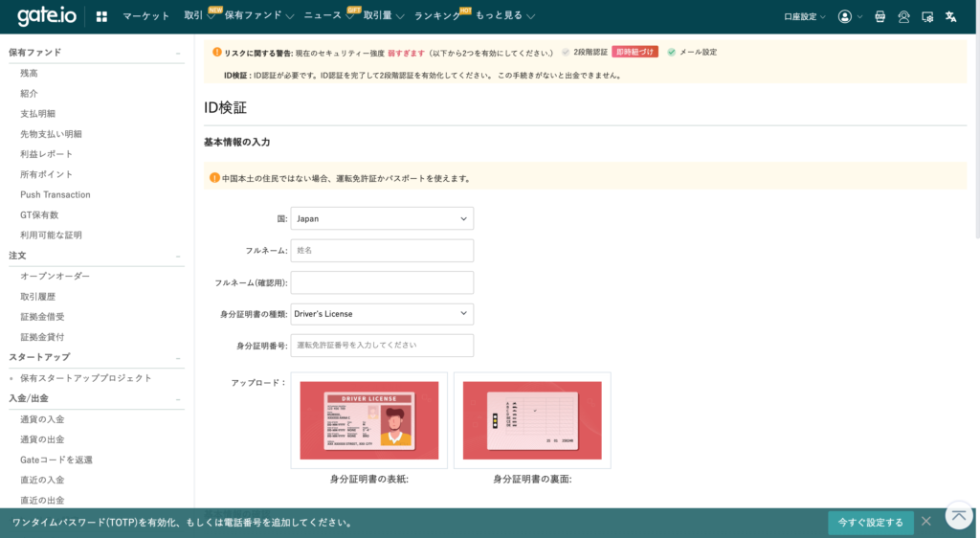
Task: Select 先物支払い明細 in sidebar
Action: point(51,134)
